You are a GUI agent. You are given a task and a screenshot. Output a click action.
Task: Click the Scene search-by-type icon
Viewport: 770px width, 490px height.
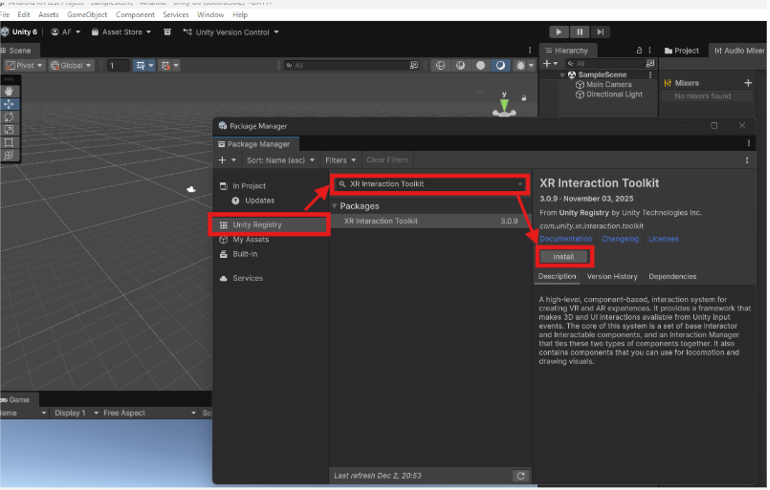click(414, 65)
